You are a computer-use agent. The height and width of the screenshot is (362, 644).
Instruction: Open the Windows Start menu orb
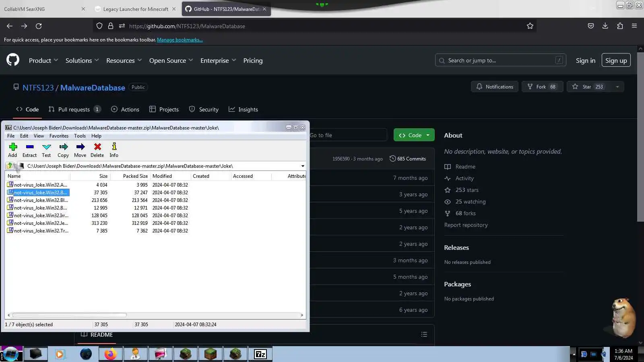click(11, 354)
